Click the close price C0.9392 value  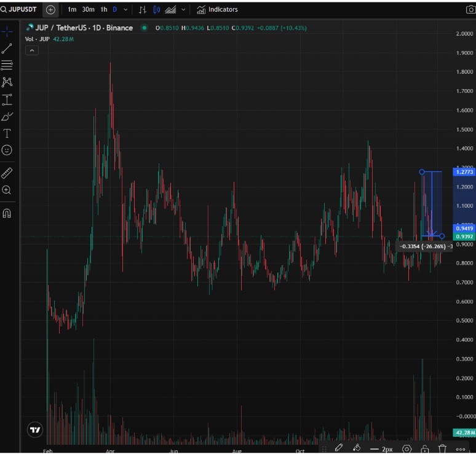point(243,28)
